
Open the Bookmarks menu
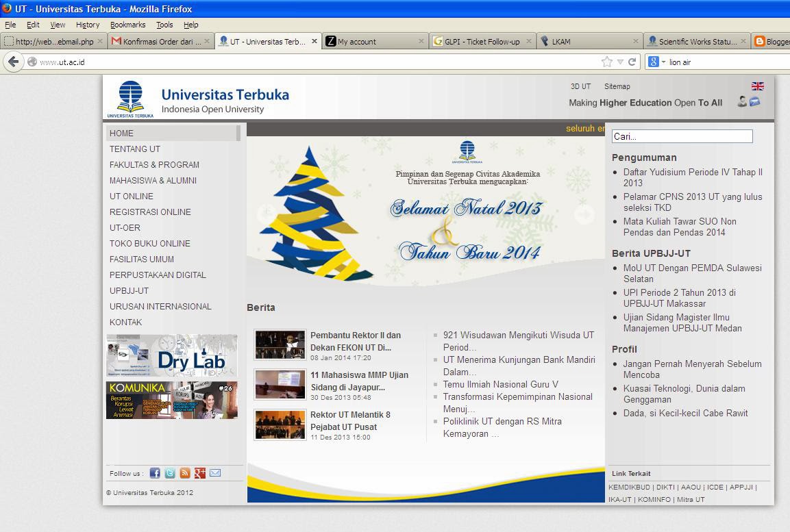click(127, 25)
